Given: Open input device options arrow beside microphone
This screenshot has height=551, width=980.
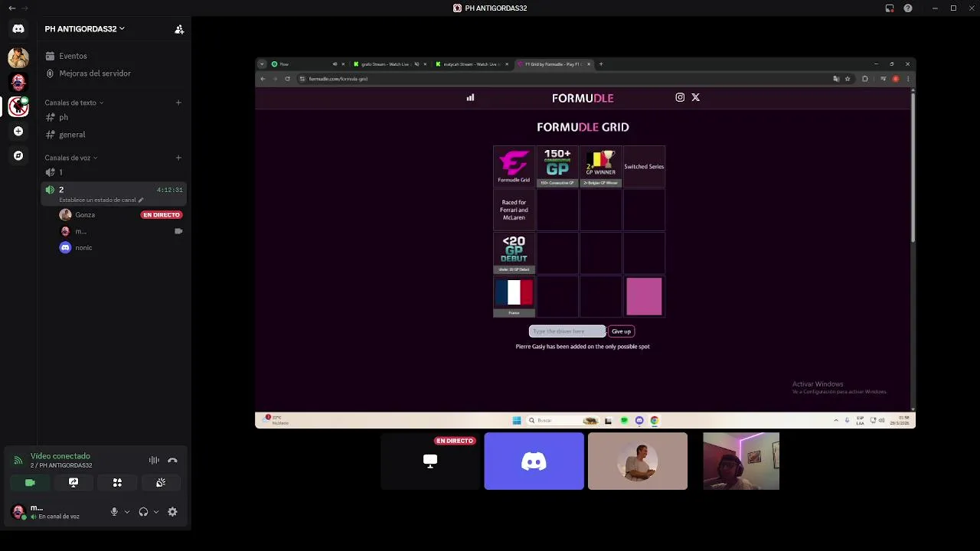Looking at the screenshot, I should click(x=126, y=512).
